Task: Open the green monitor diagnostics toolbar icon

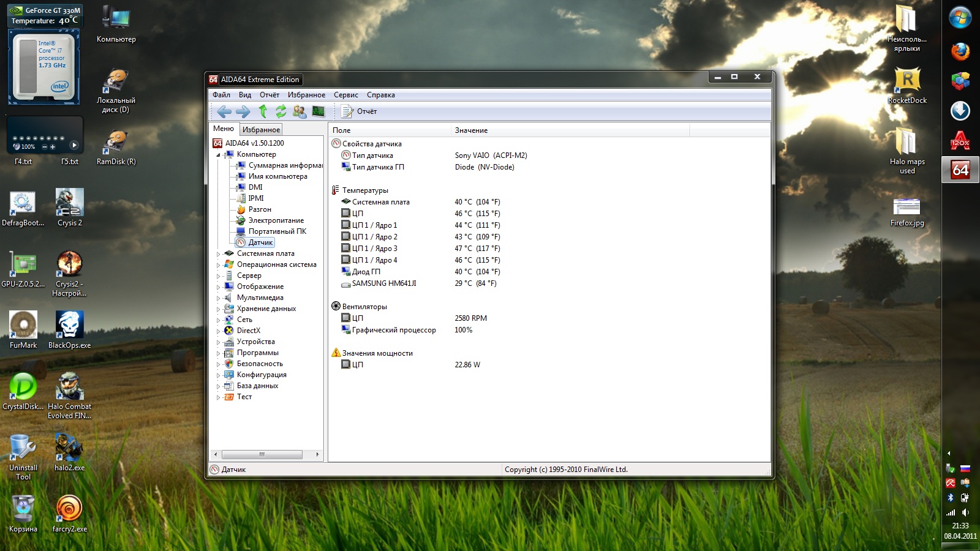Action: 318,111
